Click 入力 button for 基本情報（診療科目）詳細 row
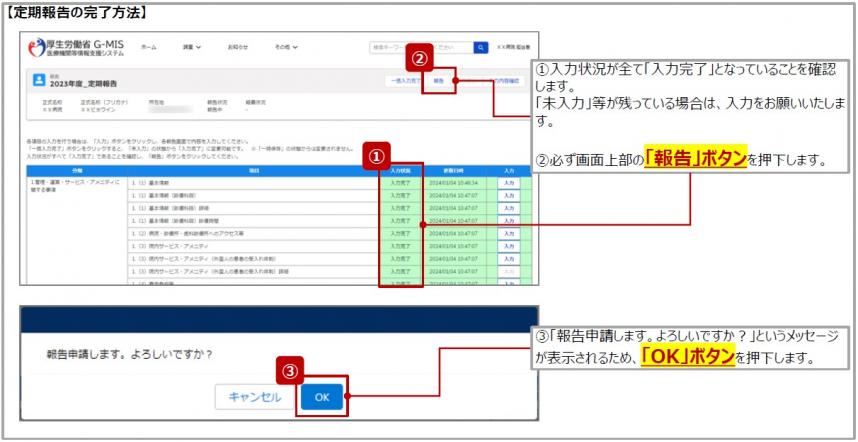 click(508, 208)
